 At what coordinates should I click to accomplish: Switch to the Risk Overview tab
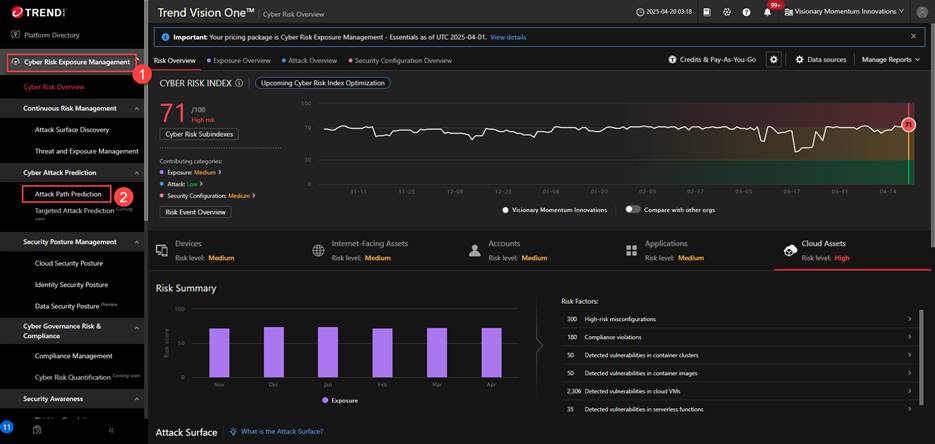[x=174, y=60]
